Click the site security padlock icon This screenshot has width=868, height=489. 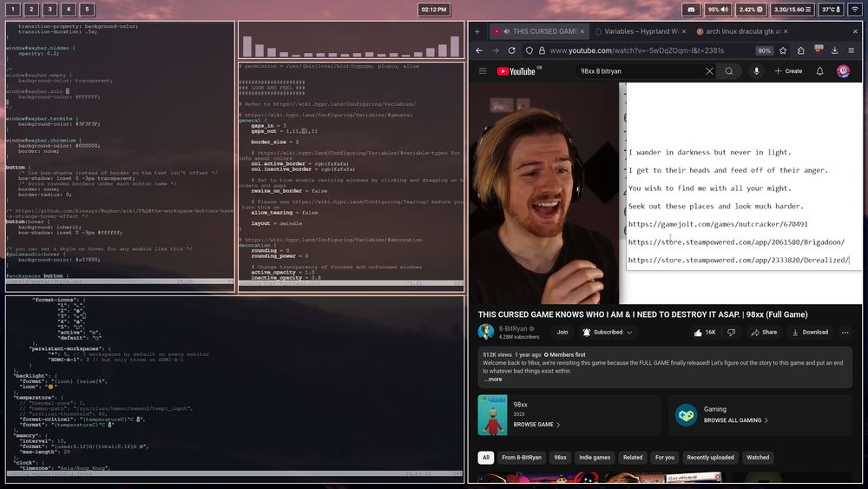[x=542, y=50]
